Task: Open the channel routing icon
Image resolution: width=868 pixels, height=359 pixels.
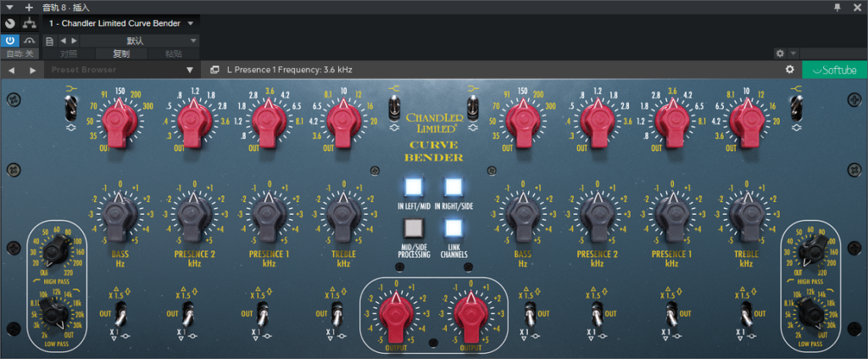Action: coord(29,23)
